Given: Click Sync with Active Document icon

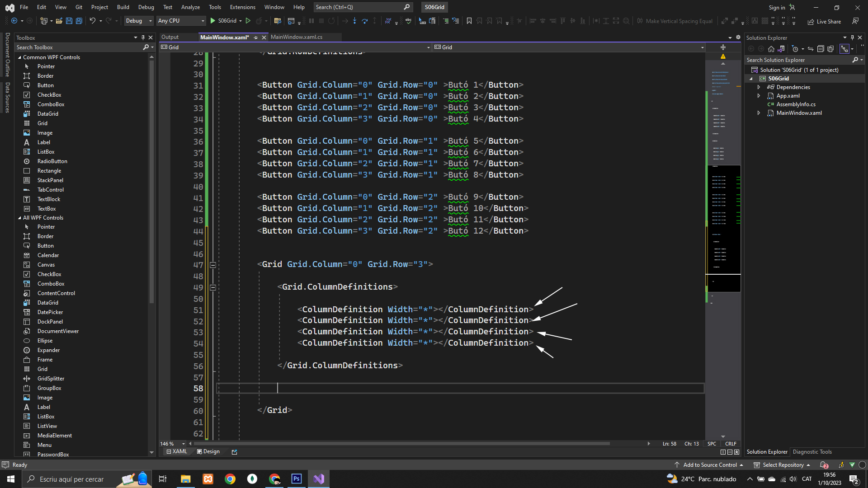Looking at the screenshot, I should (811, 49).
